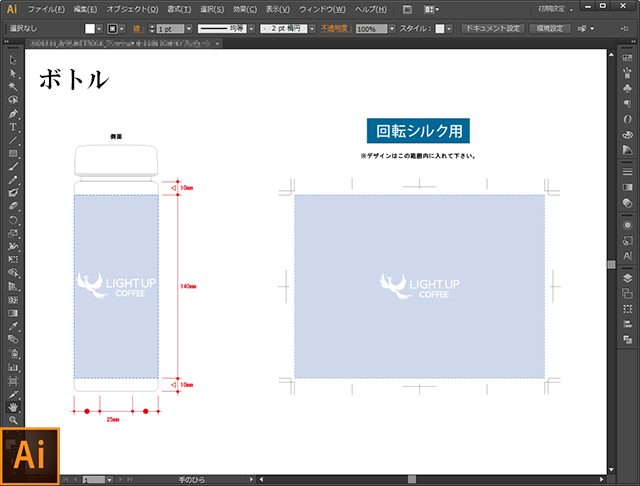Screen dimensions: 640x486
Task: Click the horizontal scrollbar thumb
Action: [x=412, y=479]
